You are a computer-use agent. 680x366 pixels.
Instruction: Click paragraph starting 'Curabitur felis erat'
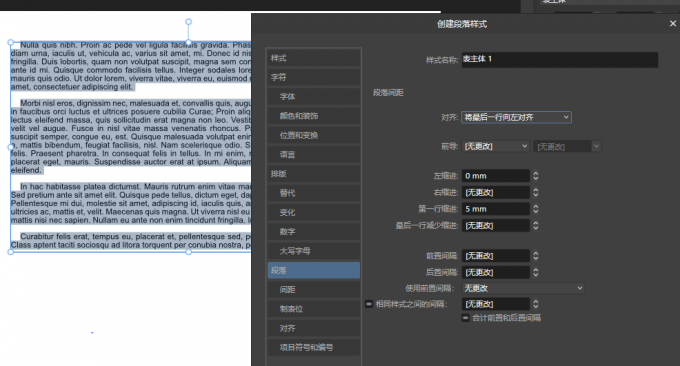[x=131, y=241]
